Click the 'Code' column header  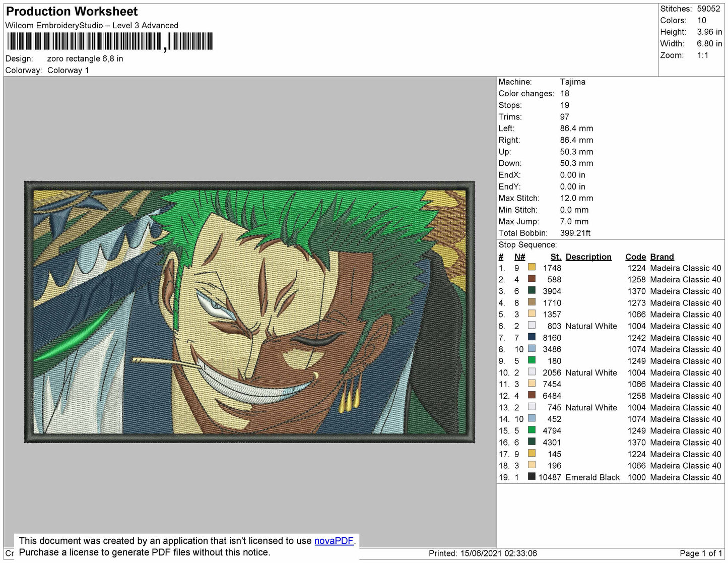point(636,257)
